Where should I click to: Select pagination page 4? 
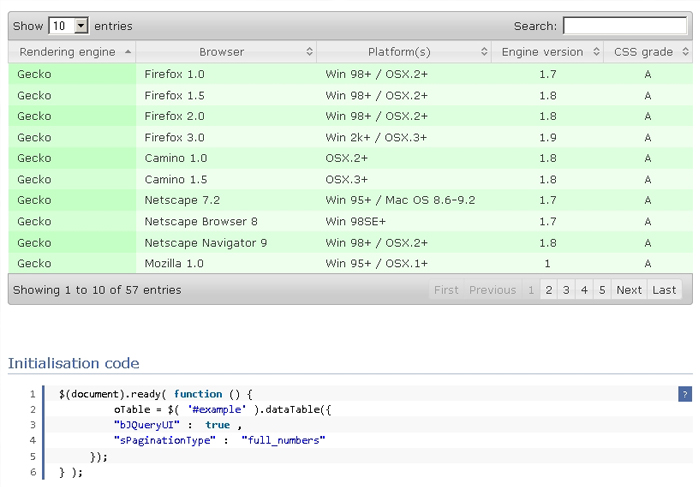(x=584, y=290)
